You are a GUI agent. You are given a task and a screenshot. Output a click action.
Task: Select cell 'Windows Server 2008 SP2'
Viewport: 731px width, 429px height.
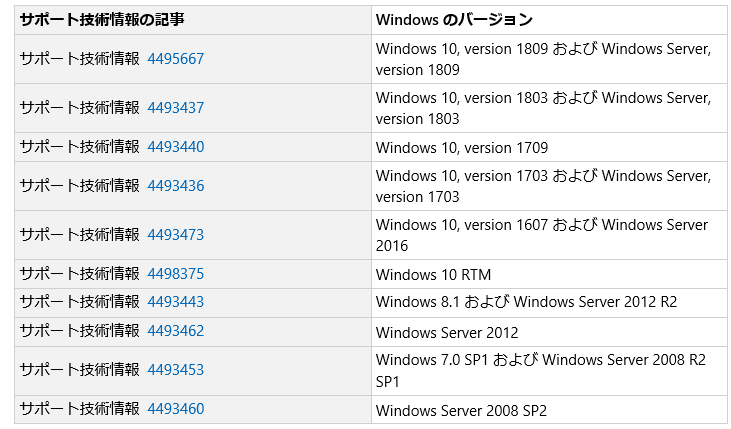pos(549,410)
